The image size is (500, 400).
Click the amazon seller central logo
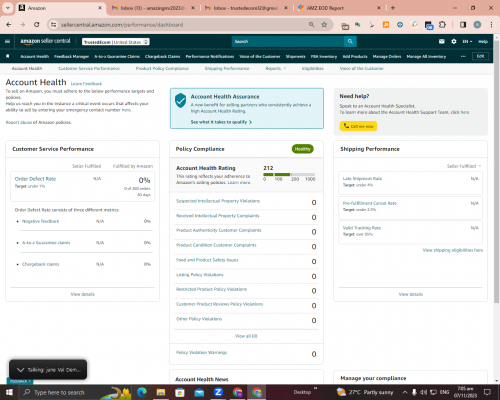pos(45,41)
